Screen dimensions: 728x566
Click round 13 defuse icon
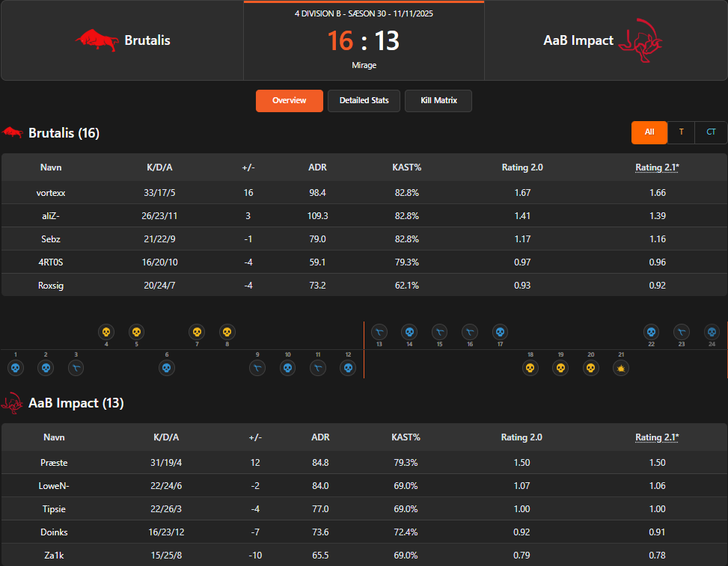pyautogui.click(x=379, y=332)
